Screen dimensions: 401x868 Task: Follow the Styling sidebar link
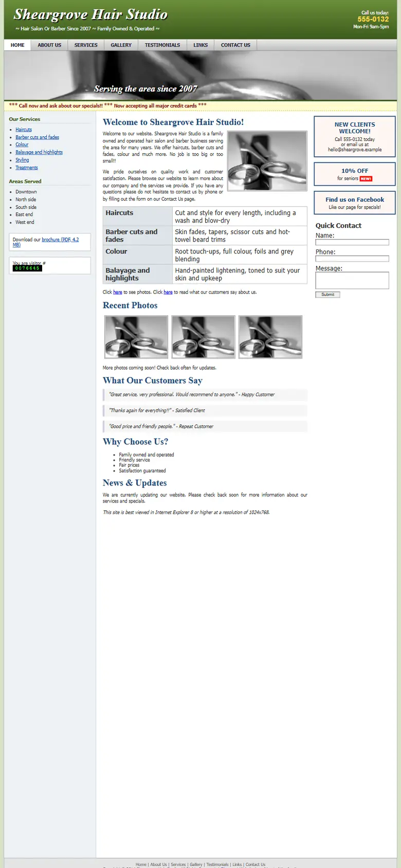(22, 160)
